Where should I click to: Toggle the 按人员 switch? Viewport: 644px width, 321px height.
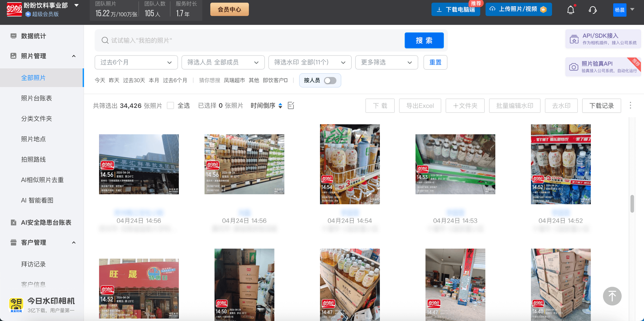click(x=330, y=80)
